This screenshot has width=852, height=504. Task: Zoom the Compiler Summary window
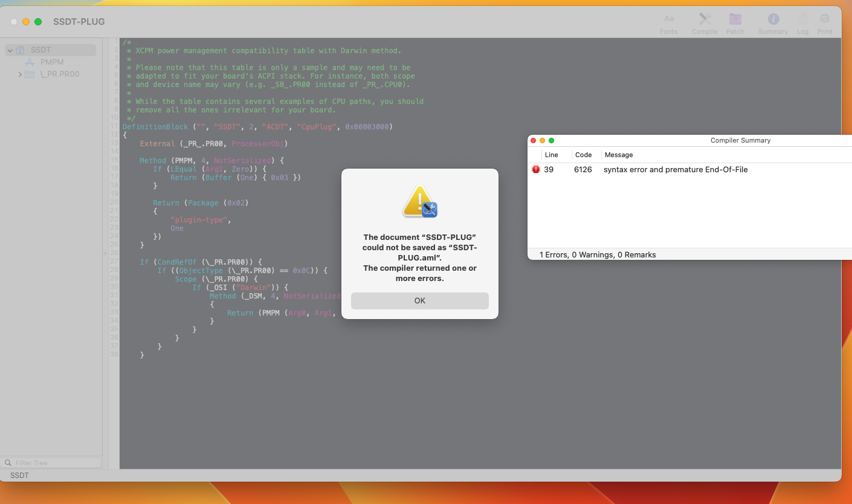(551, 140)
